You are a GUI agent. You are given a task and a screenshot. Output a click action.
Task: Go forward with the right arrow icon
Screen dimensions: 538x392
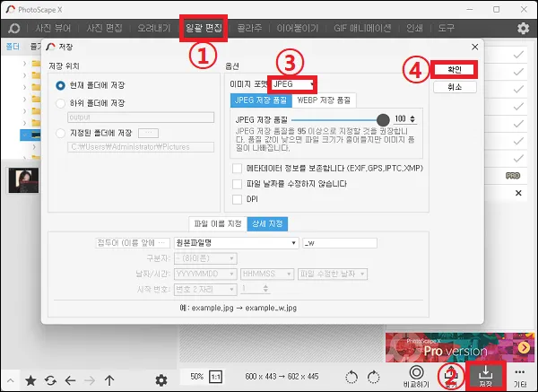[90, 380]
